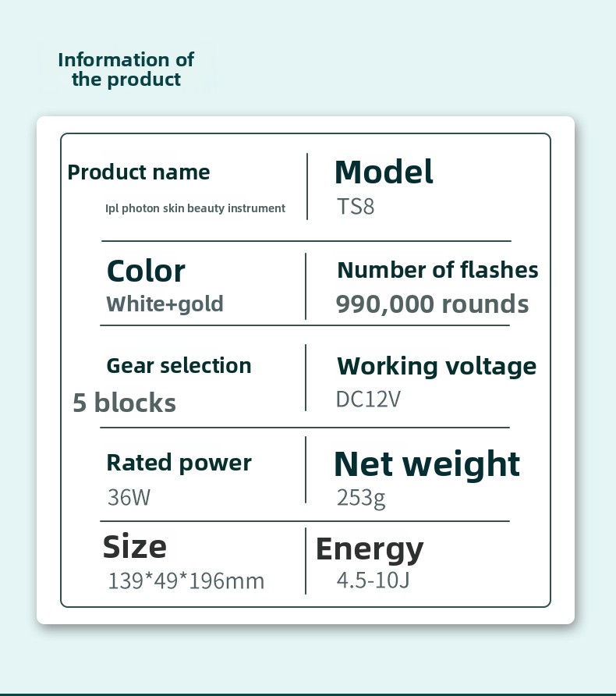This screenshot has height=696, width=616.
Task: Click the "Number of flashes" label
Action: tap(437, 270)
